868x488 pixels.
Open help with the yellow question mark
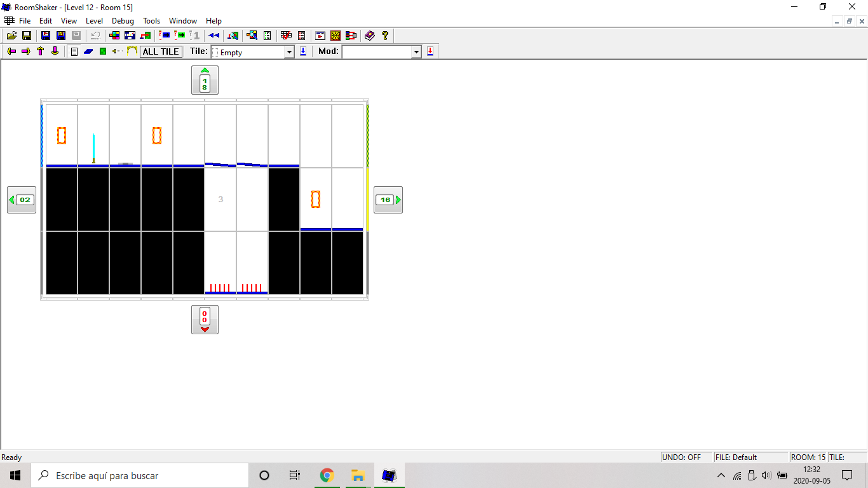click(385, 36)
